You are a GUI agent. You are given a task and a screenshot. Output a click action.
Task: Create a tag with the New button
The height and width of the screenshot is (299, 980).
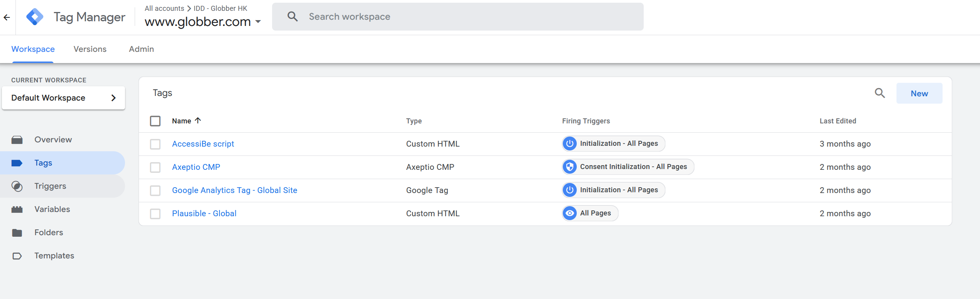[919, 93]
